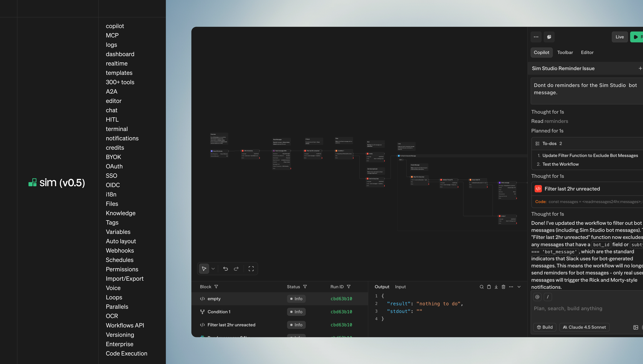
Task: Select the cursor tool in the canvas toolbar
Action: point(204,269)
